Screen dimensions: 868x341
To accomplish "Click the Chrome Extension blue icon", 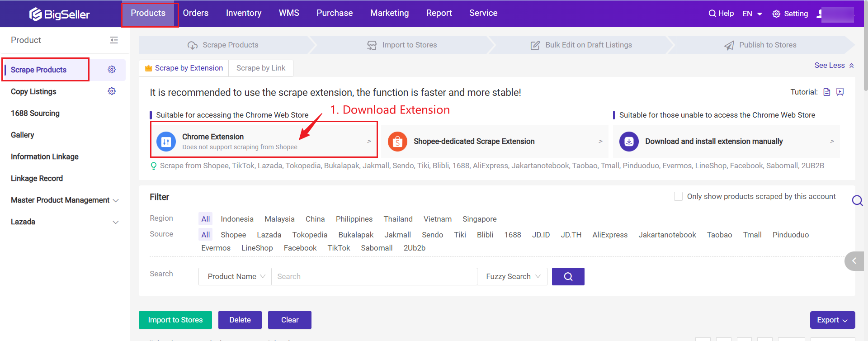I will 166,142.
